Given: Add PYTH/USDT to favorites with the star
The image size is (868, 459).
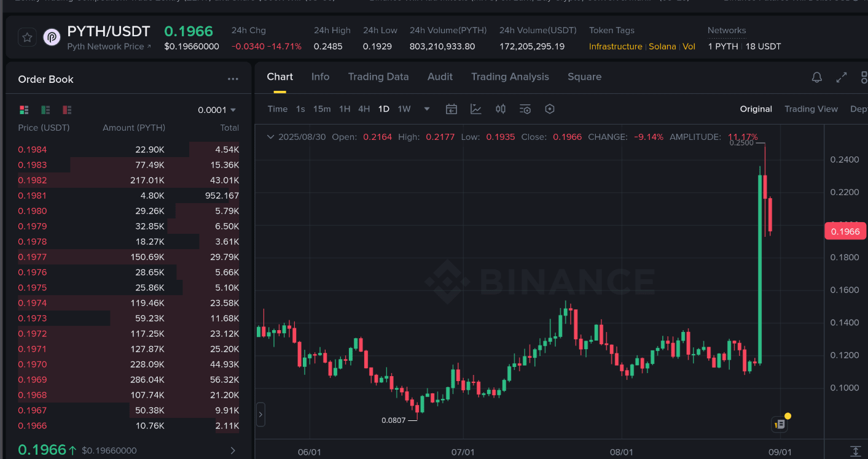Looking at the screenshot, I should coord(27,37).
